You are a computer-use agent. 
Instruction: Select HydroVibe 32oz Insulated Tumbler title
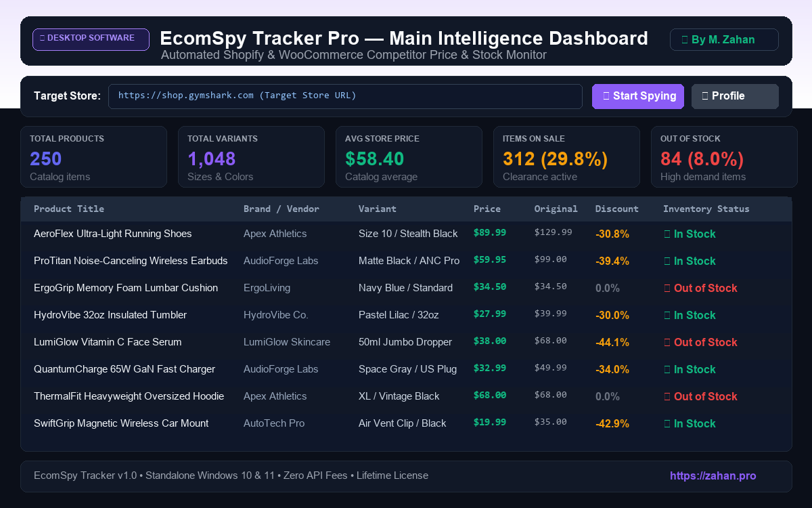pyautogui.click(x=110, y=315)
